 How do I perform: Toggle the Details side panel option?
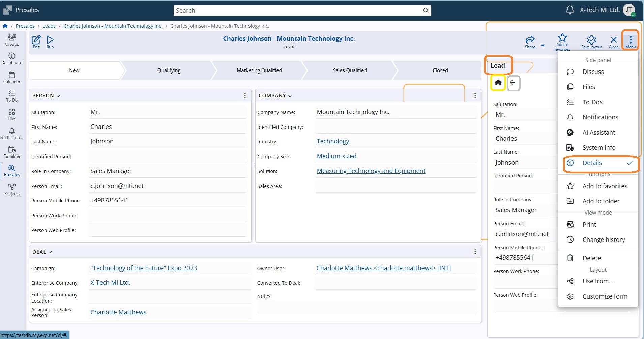(592, 163)
